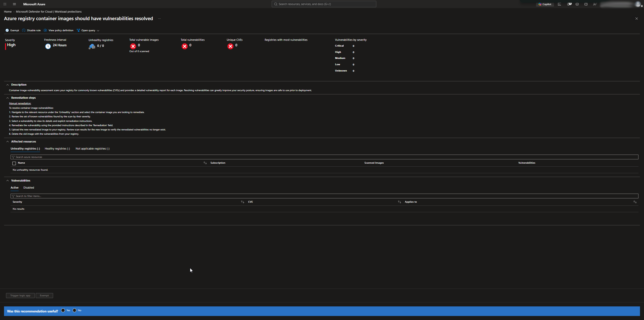
Task: Click red X icon under Unique CVEs
Action: click(230, 46)
